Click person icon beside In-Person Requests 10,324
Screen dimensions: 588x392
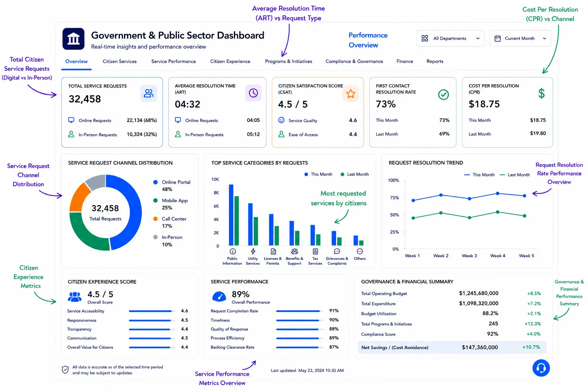click(x=71, y=134)
